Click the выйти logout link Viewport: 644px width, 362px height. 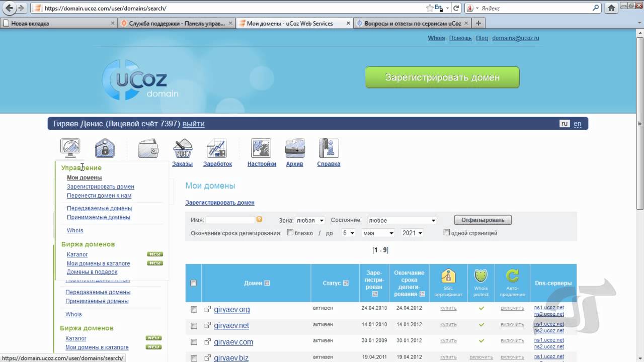coord(193,124)
